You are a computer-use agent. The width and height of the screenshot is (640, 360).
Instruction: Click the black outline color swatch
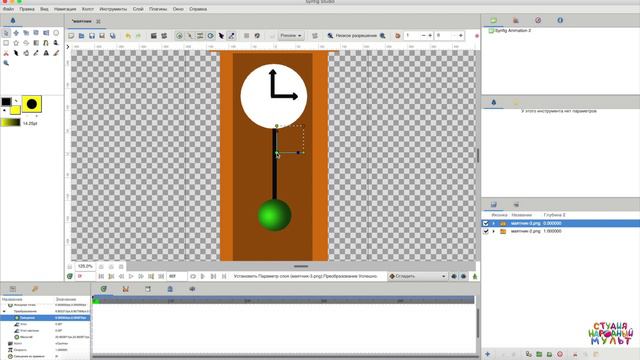tap(6, 102)
